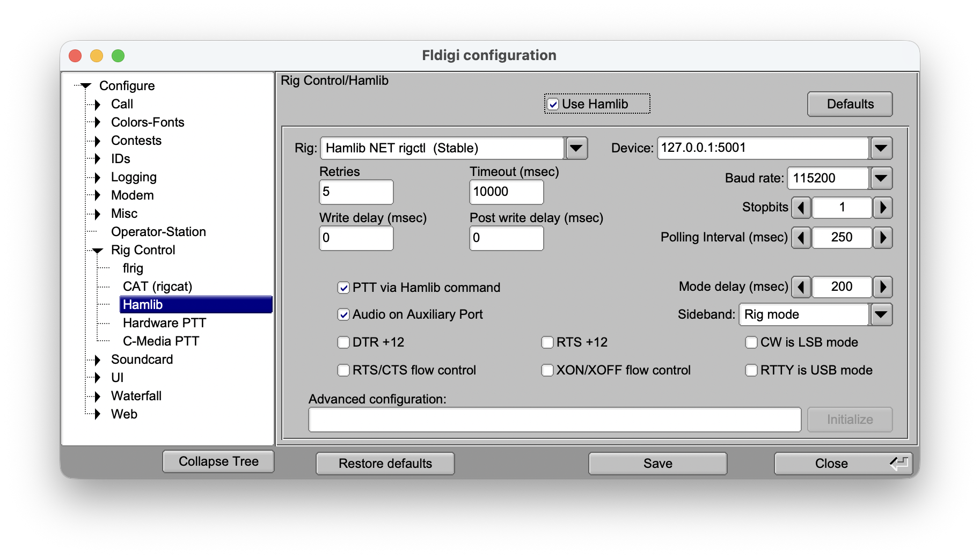Screen dimensions: 980x558
Task: Enable CW is LSB mode
Action: [x=751, y=342]
